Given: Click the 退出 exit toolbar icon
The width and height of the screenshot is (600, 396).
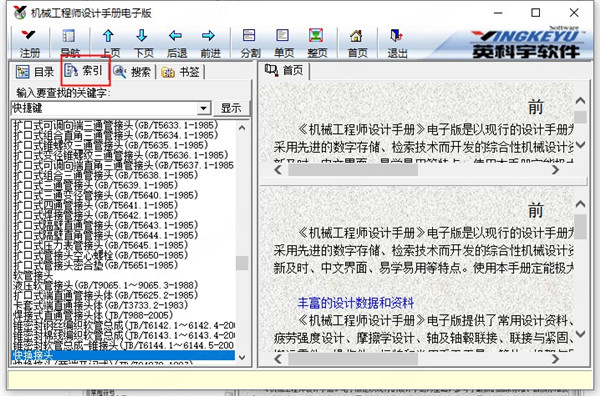Looking at the screenshot, I should pos(397,43).
